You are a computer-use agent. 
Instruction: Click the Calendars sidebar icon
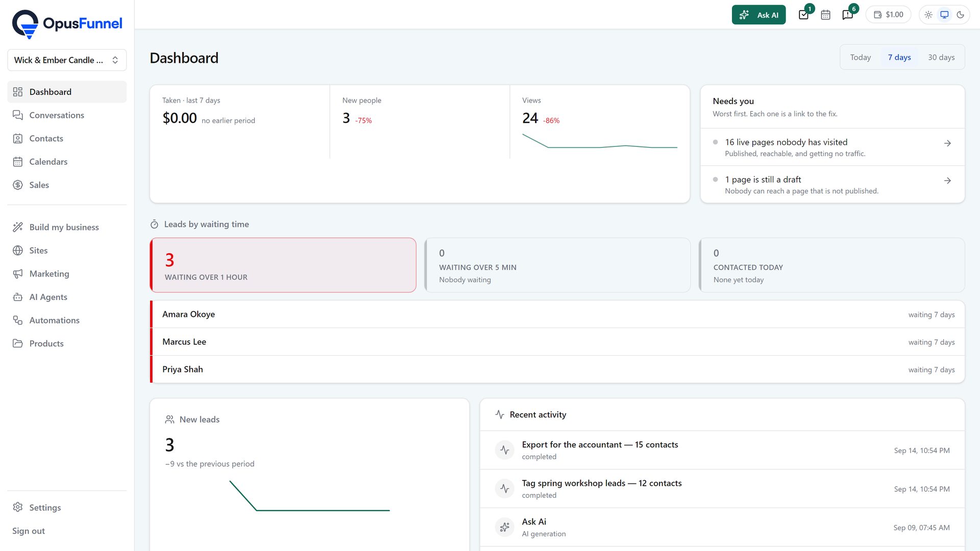[18, 162]
